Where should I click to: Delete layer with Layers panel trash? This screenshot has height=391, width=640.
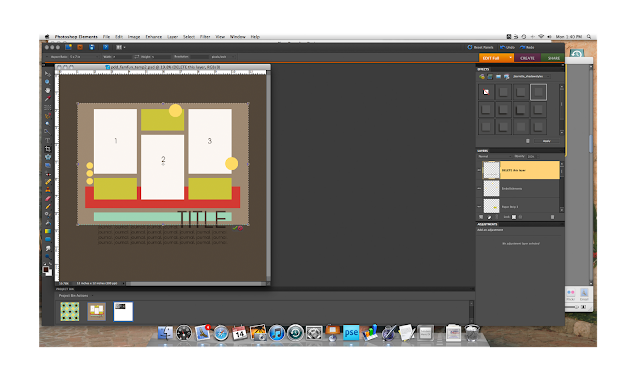[552, 217]
